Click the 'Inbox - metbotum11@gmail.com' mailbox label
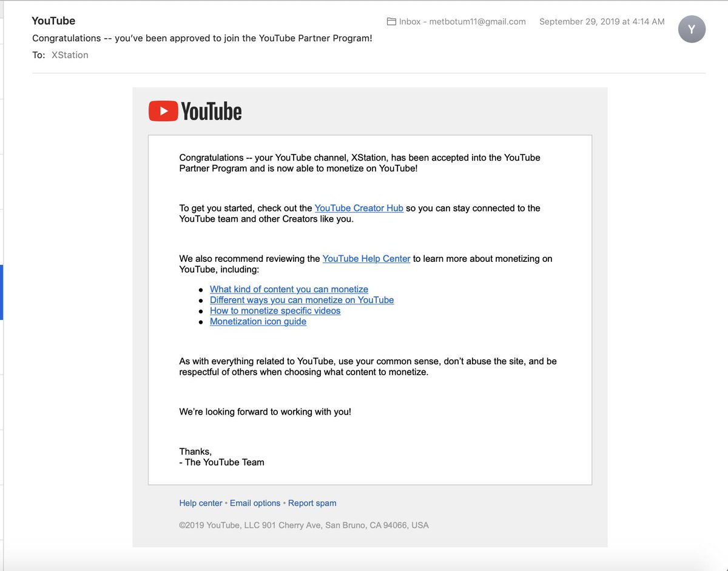This screenshot has width=728, height=571. [462, 21]
